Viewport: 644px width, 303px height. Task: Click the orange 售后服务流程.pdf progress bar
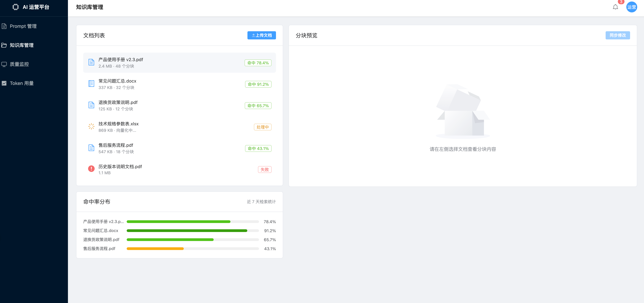192,249
